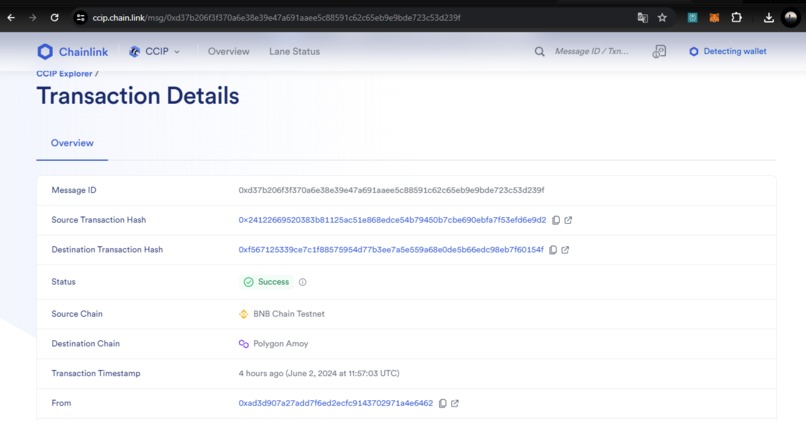Viewport: 806px width, 421px height.
Task: Open Source Transaction Hash in external explorer
Action: click(x=568, y=220)
